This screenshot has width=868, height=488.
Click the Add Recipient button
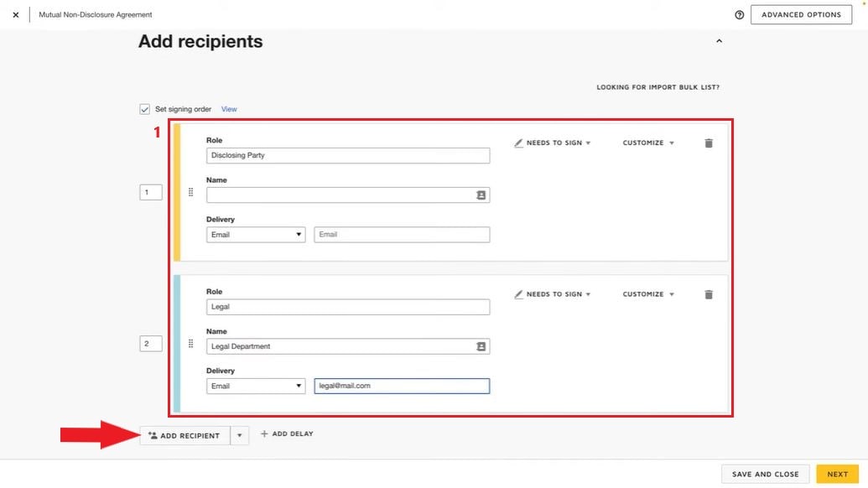[x=184, y=436]
